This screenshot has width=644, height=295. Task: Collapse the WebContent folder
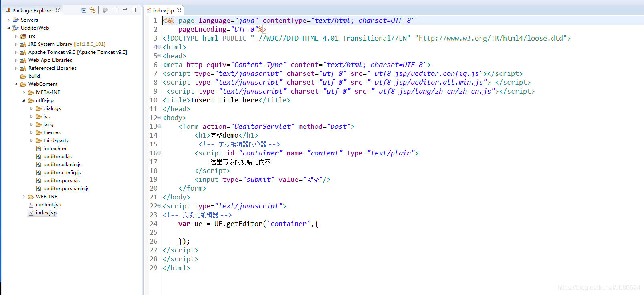[16, 84]
